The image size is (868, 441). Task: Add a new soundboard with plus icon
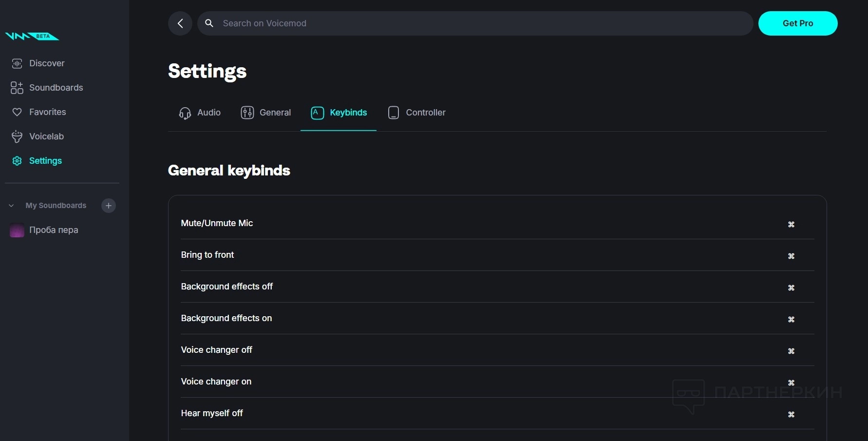tap(109, 206)
